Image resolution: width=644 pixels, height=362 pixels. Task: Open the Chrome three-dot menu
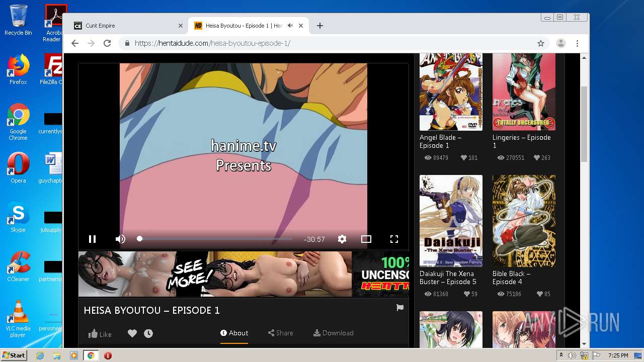[578, 43]
